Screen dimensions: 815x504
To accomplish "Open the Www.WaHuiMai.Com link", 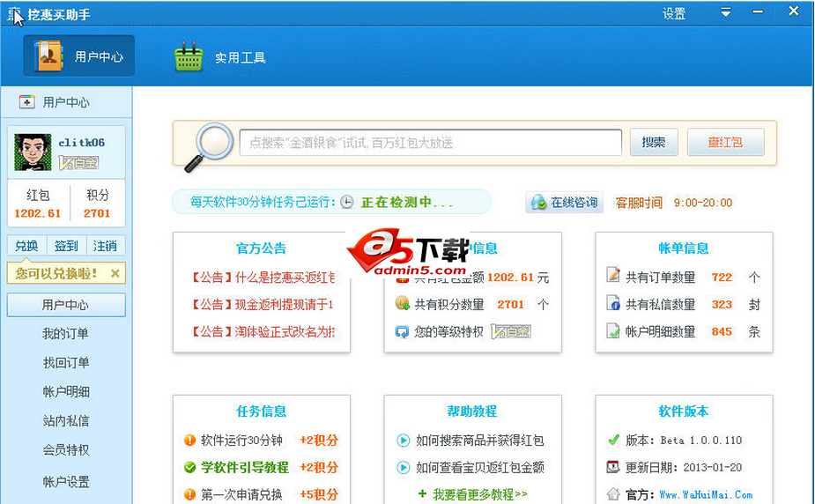I will 706,494.
